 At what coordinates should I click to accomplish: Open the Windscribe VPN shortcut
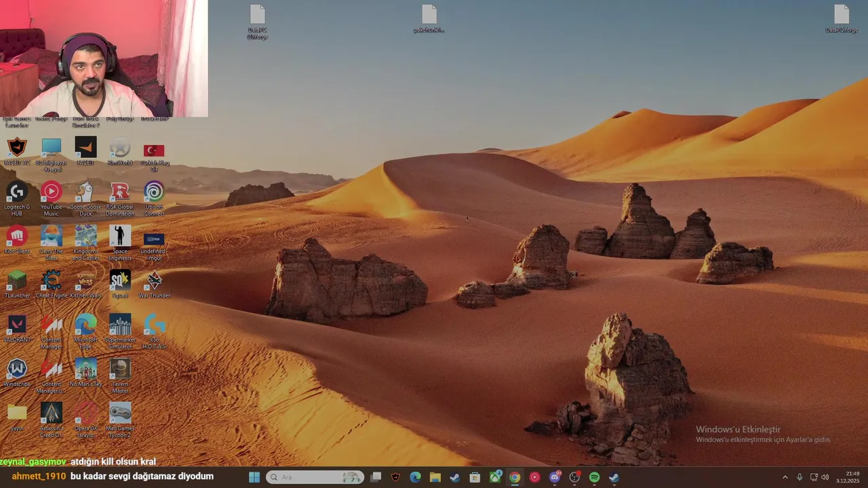pyautogui.click(x=17, y=372)
